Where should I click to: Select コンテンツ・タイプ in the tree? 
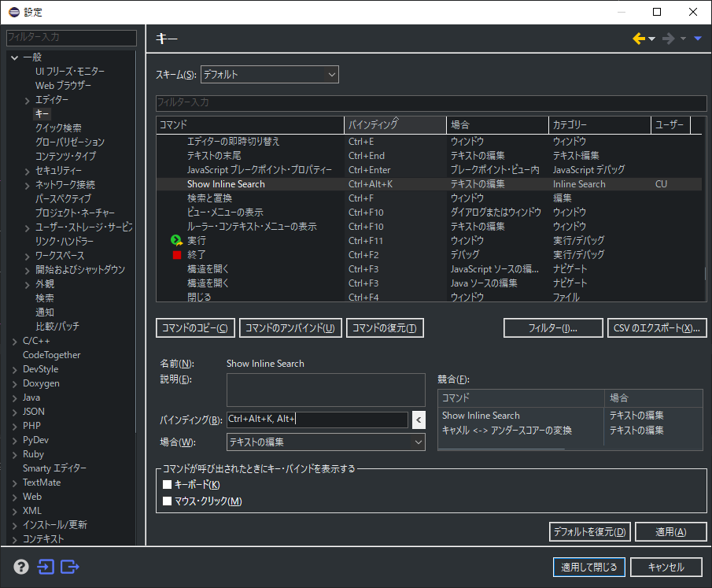tap(66, 157)
